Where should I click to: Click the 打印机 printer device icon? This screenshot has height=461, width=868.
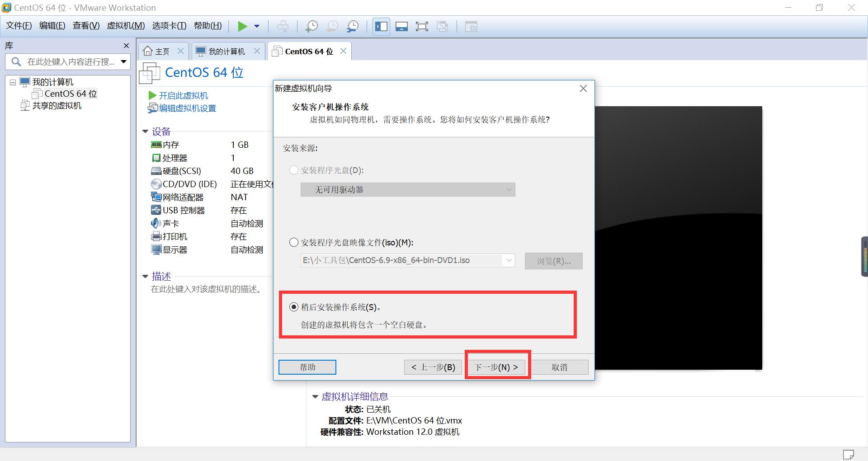tap(156, 236)
